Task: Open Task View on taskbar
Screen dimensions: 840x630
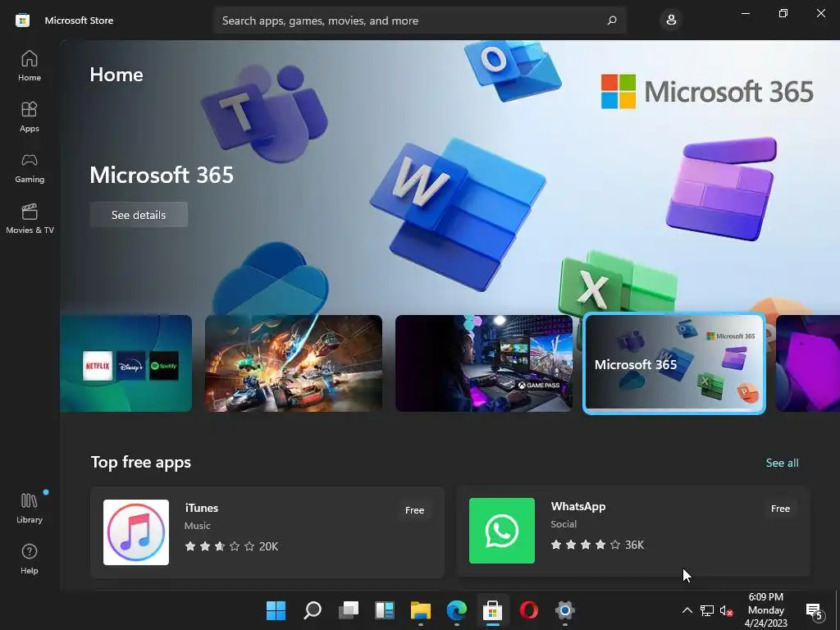Action: coord(348,610)
